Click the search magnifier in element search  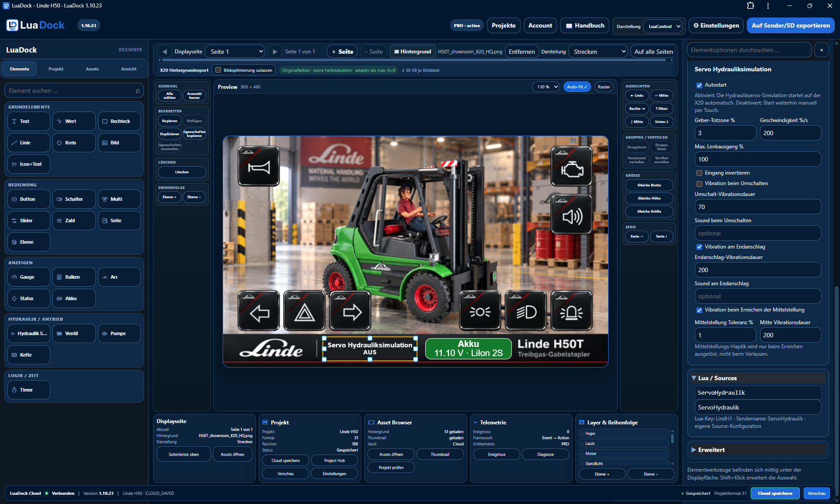tap(138, 91)
